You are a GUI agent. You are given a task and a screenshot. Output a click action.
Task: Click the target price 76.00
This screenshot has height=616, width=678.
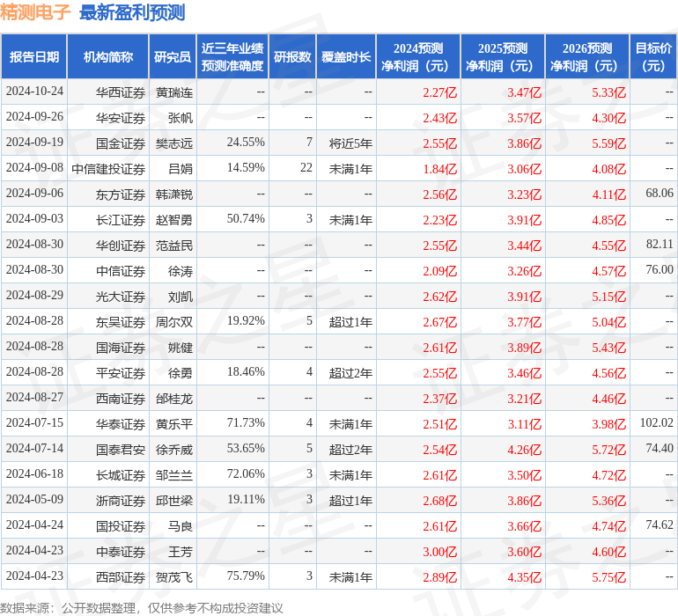click(x=660, y=270)
